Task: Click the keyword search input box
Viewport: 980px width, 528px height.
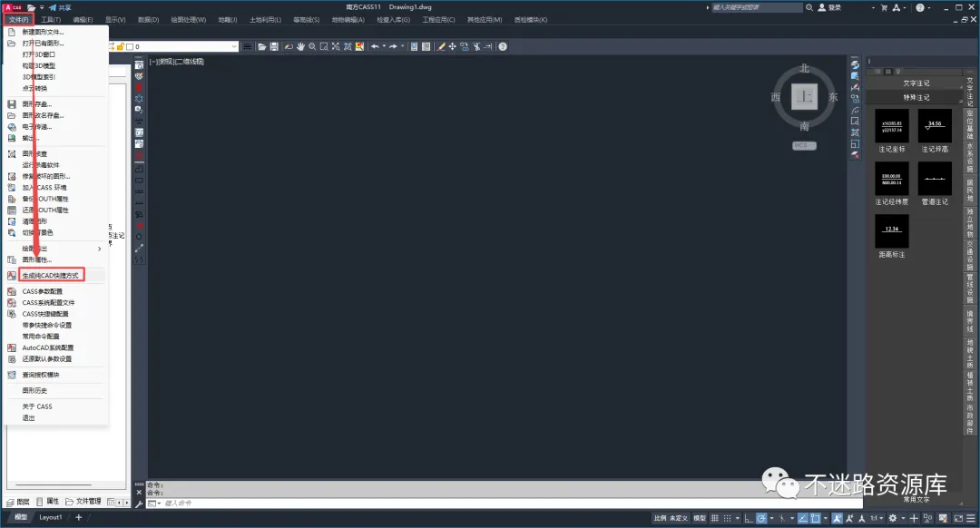Action: [x=757, y=7]
